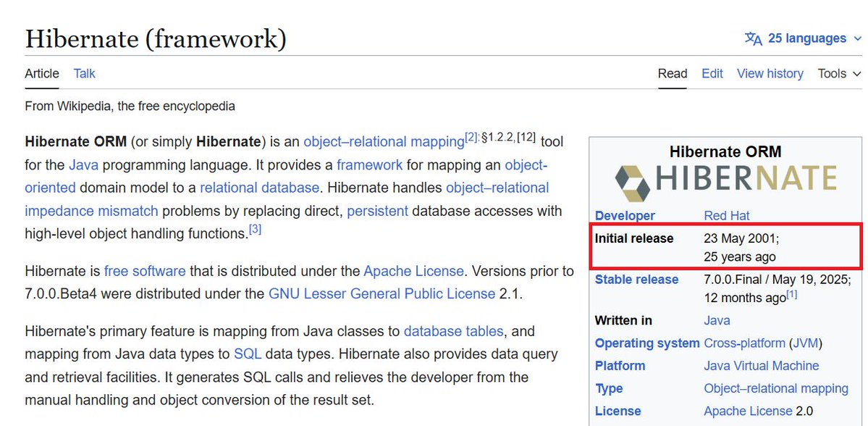Switch to the Talk tab
Viewport: 868px width, 426px height.
pyautogui.click(x=84, y=74)
